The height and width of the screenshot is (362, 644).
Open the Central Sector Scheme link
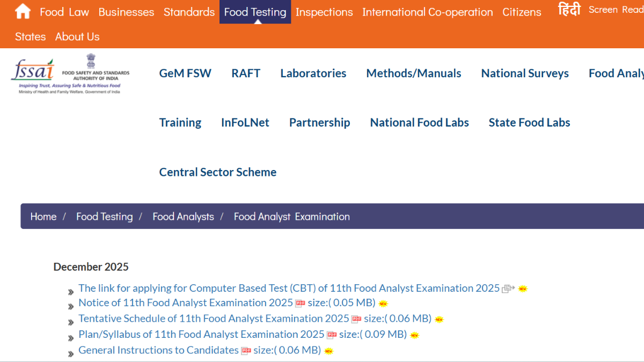click(217, 172)
